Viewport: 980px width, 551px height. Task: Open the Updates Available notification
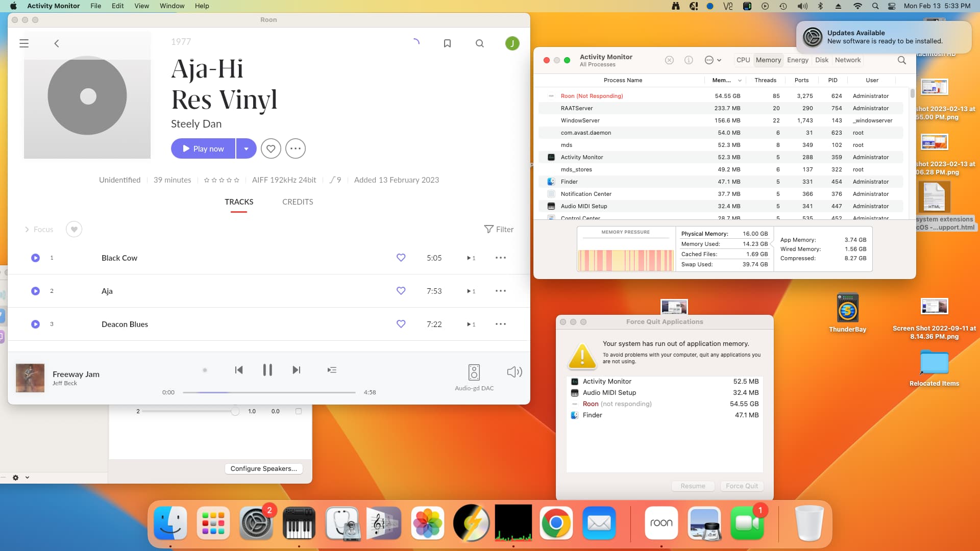point(884,37)
